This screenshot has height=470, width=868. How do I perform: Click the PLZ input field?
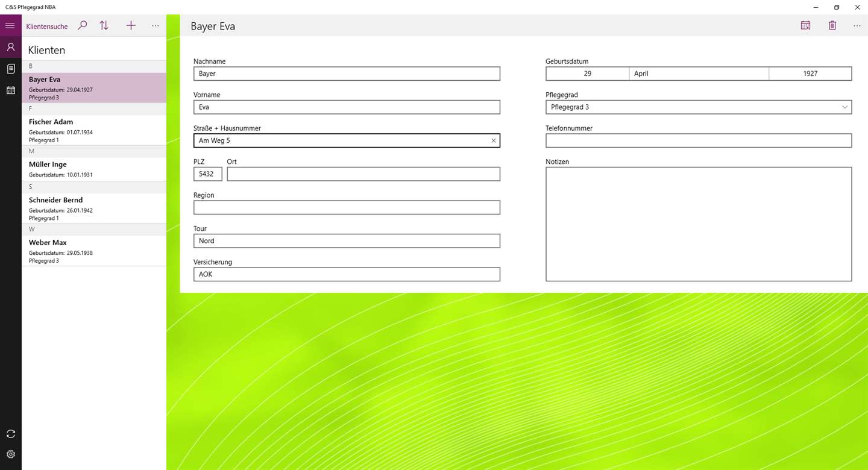click(x=208, y=174)
